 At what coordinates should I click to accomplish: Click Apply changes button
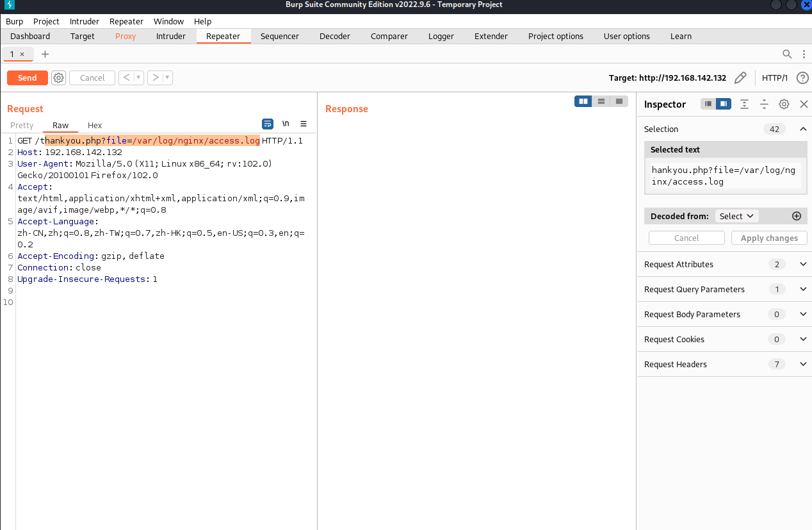coord(769,238)
